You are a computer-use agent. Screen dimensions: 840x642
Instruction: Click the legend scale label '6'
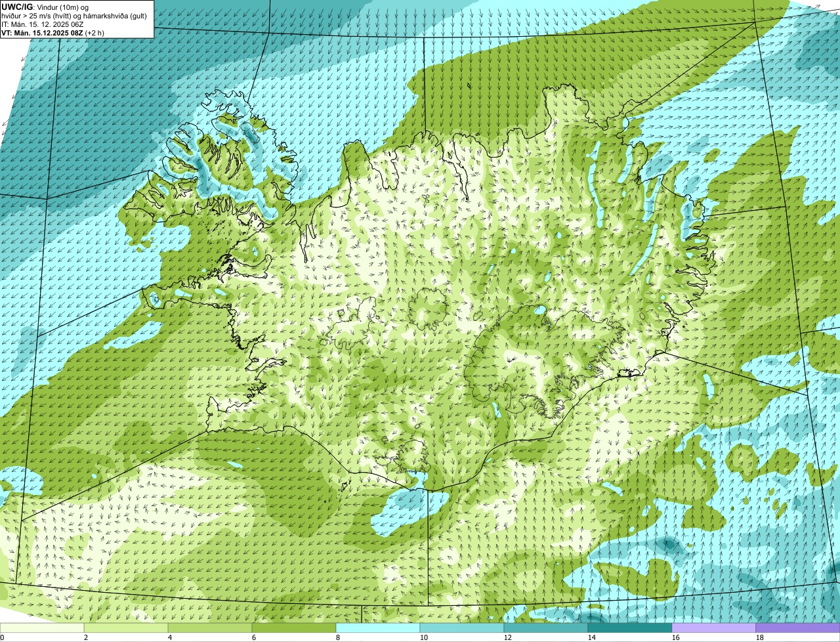click(254, 637)
